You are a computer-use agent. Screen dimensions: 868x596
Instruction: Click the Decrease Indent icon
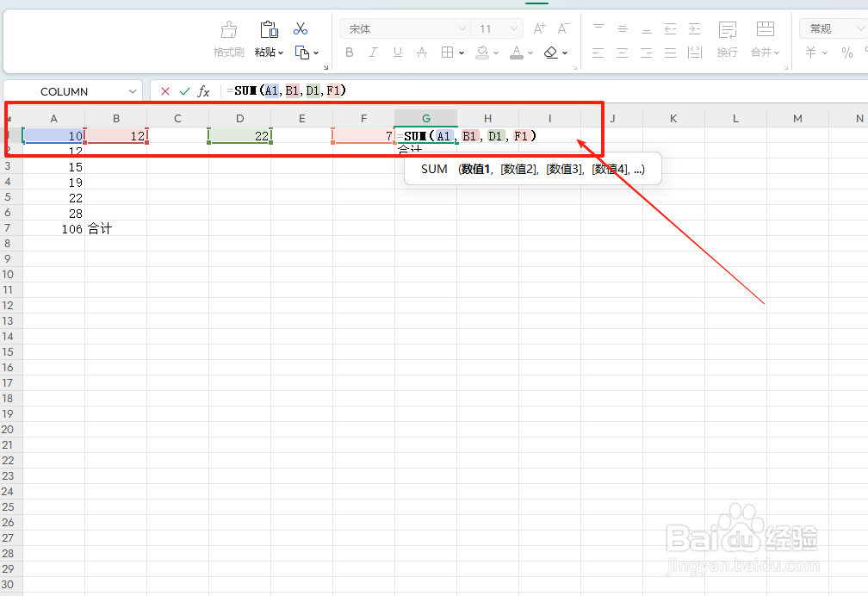(x=670, y=28)
